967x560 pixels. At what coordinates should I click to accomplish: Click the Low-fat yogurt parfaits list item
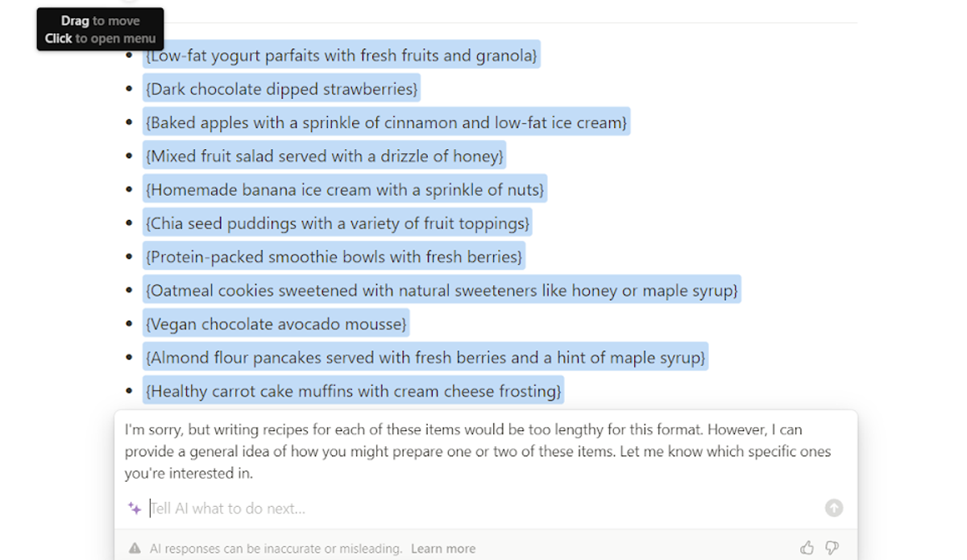coord(341,56)
